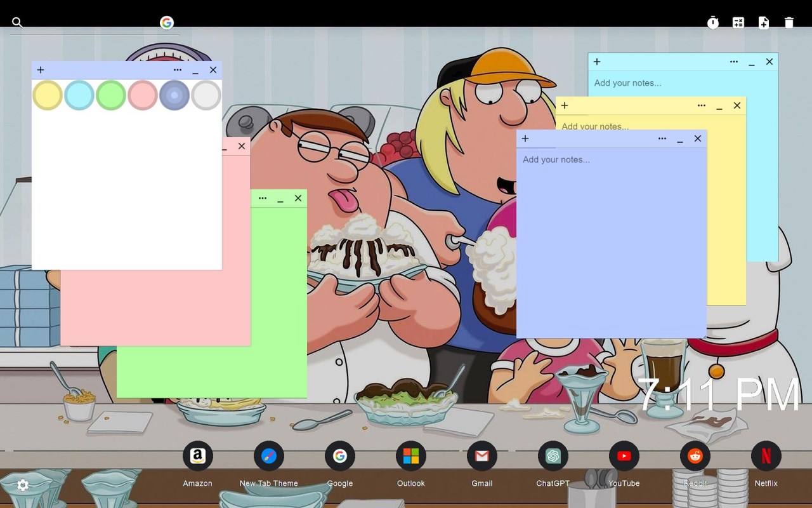
Task: Pick the yellow color swatch
Action: tap(48, 95)
